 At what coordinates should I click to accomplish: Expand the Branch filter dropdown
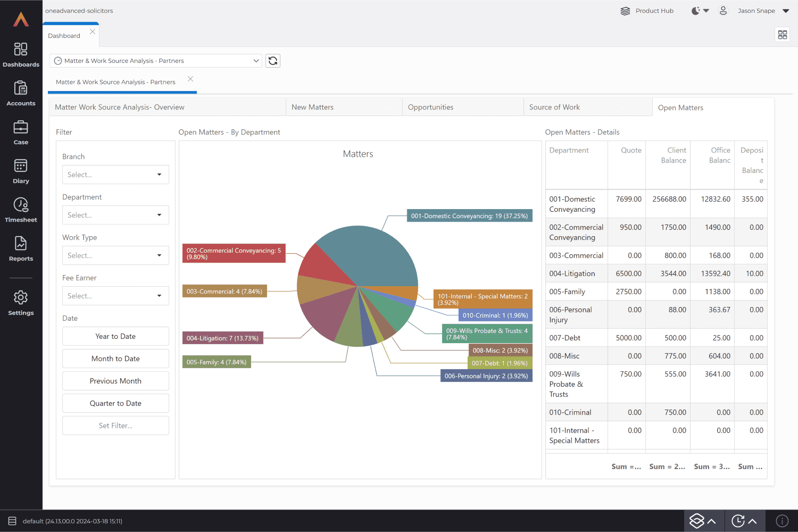(115, 175)
